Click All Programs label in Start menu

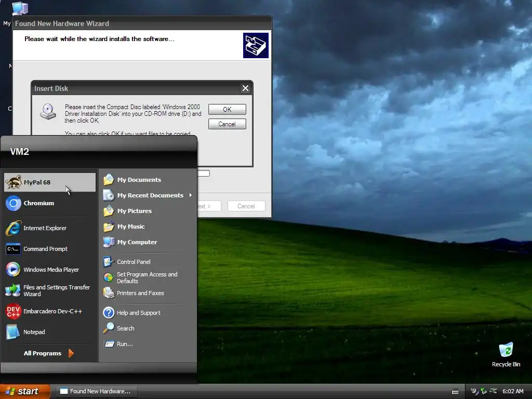tap(43, 353)
